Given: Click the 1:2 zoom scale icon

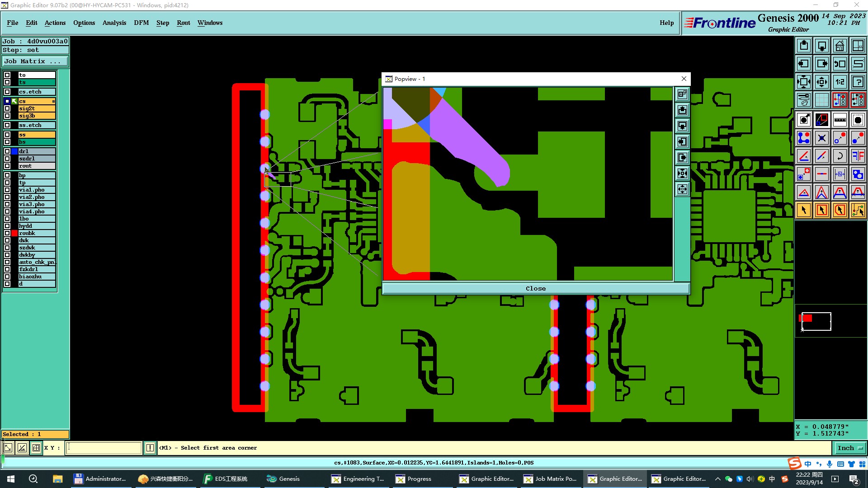Looking at the screenshot, I should pyautogui.click(x=840, y=82).
